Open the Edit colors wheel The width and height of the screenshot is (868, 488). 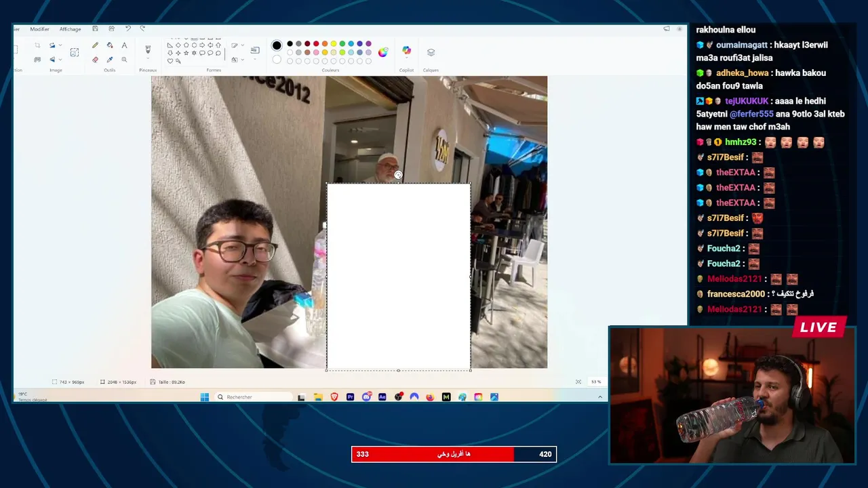(383, 52)
